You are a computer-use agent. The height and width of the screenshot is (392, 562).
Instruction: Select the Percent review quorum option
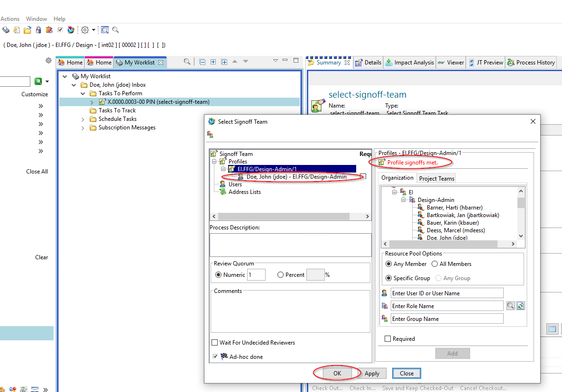click(x=280, y=275)
